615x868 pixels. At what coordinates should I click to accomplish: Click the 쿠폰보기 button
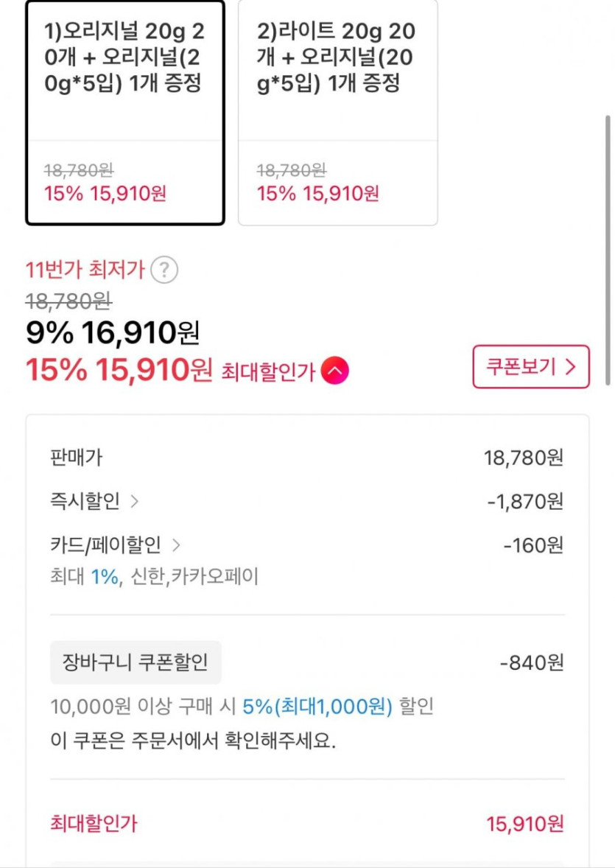[530, 367]
